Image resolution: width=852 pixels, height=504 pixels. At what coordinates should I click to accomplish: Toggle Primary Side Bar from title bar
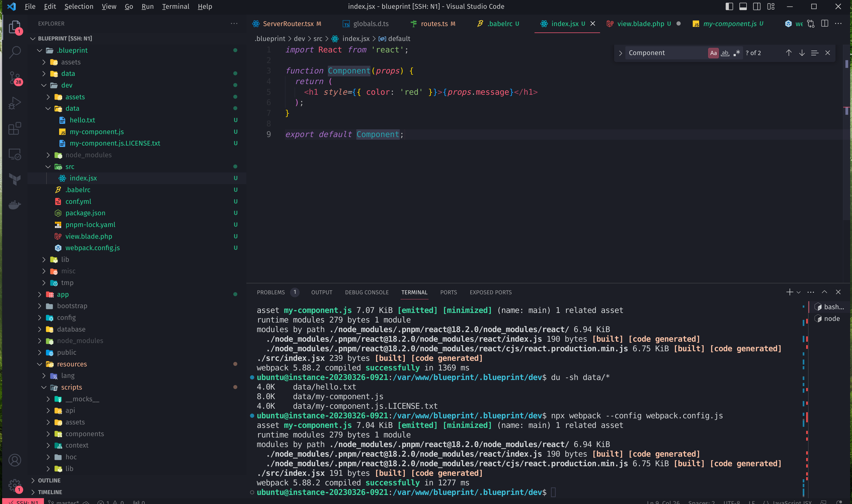coord(729,6)
